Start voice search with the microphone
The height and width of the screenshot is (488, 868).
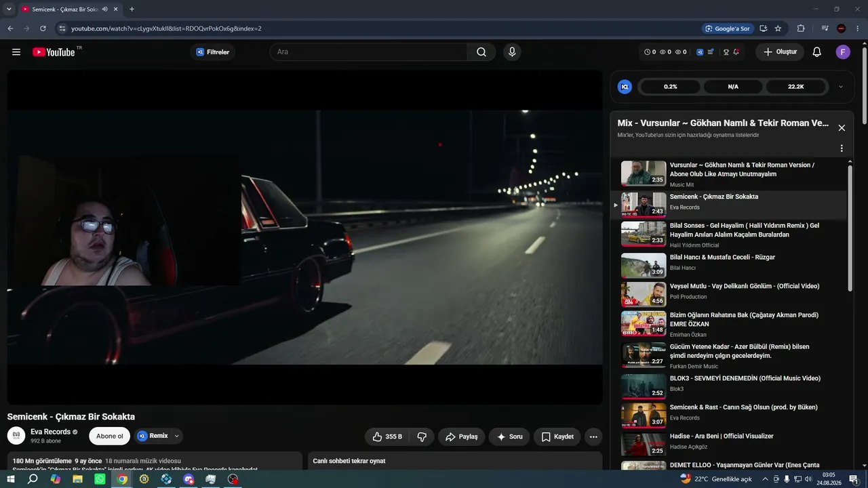[512, 52]
